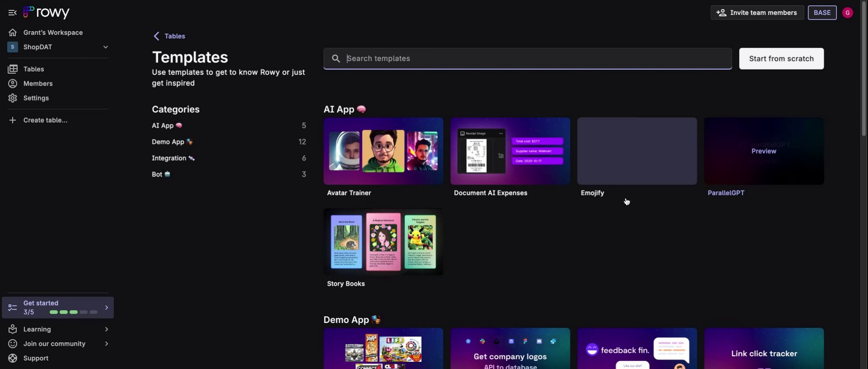
Task: Open the Members sidebar icon
Action: point(13,84)
